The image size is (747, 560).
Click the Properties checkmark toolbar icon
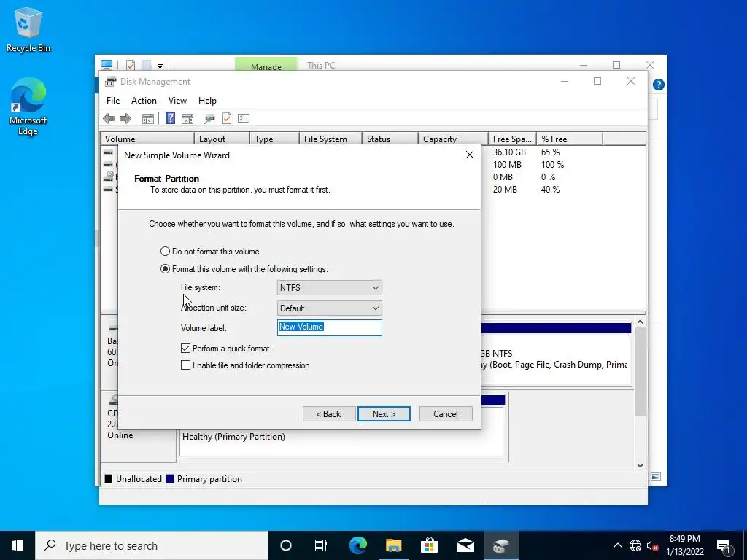227,118
